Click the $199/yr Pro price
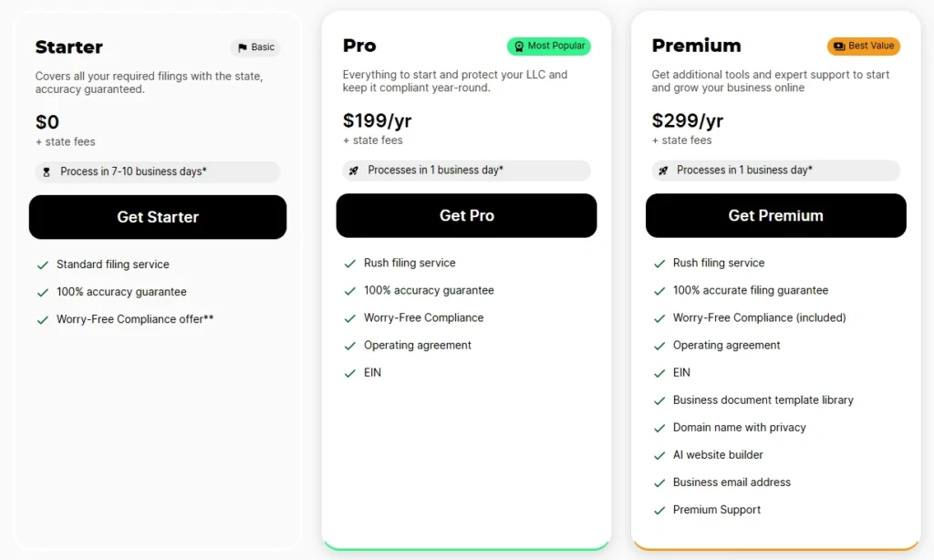 tap(377, 121)
